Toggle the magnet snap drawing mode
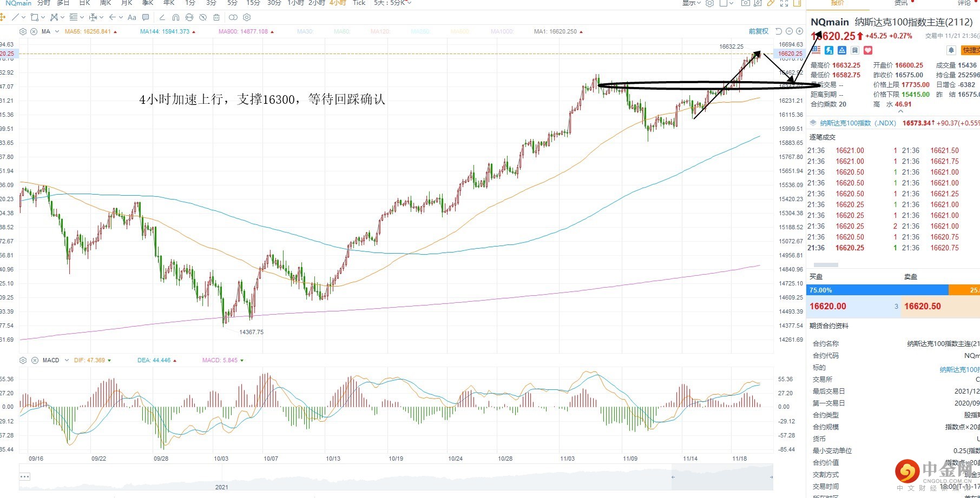980x498 pixels. coord(176,17)
